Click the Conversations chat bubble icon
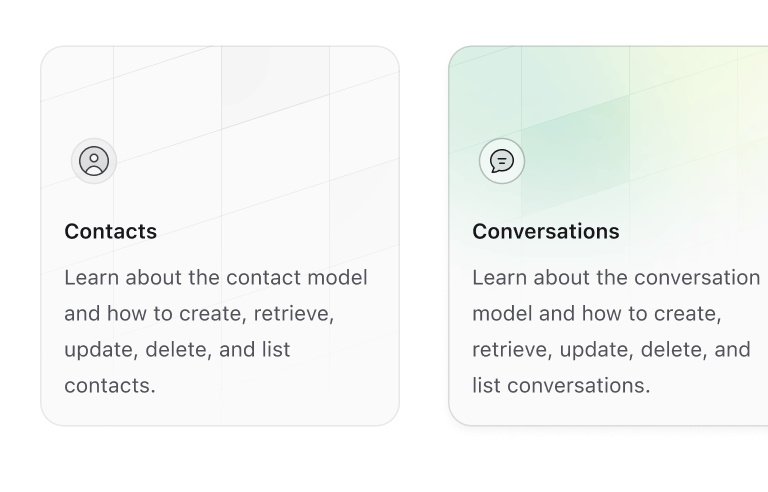Image resolution: width=768 pixels, height=492 pixels. (x=502, y=161)
